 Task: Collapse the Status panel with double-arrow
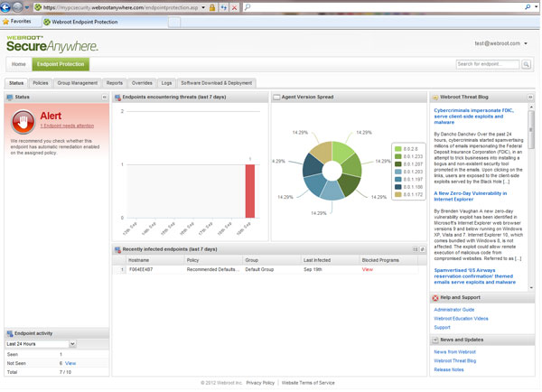pyautogui.click(x=105, y=98)
